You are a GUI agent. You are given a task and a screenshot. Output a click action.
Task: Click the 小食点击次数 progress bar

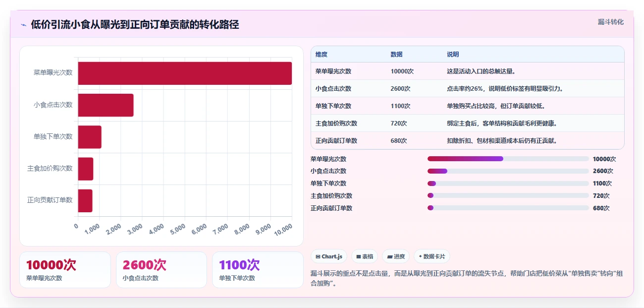[x=508, y=171]
